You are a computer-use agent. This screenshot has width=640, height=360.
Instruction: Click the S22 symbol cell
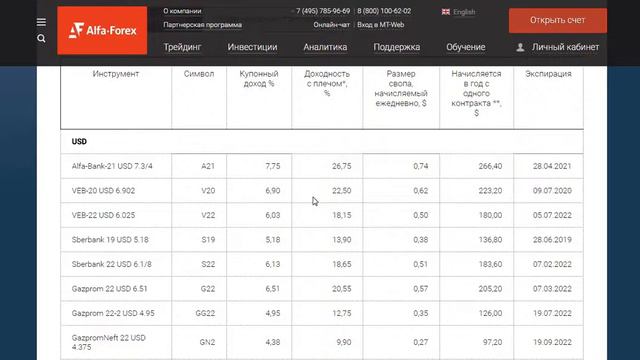click(x=208, y=264)
